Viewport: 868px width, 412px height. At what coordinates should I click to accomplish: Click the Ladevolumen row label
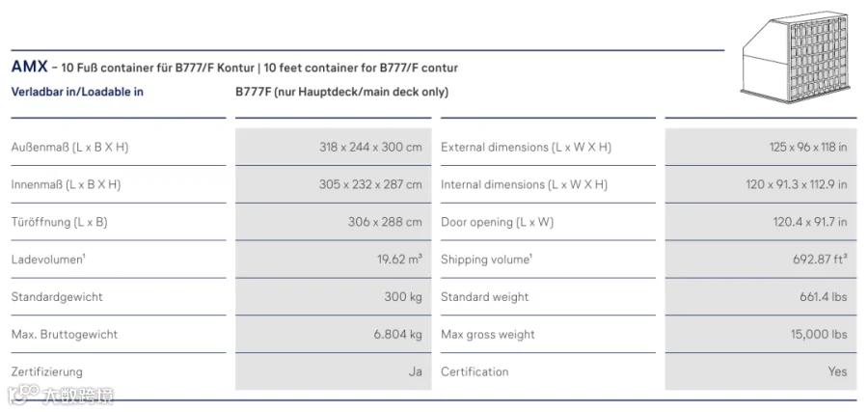tap(48, 260)
